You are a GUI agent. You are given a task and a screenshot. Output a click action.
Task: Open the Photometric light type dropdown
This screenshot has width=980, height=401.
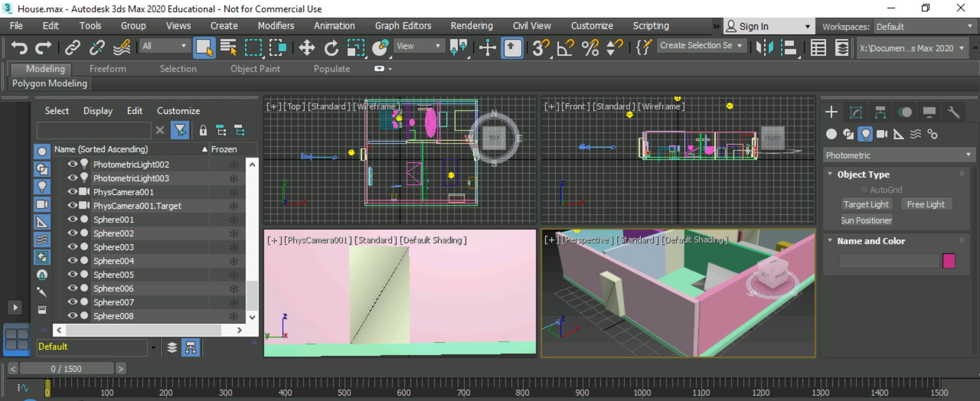coord(897,155)
